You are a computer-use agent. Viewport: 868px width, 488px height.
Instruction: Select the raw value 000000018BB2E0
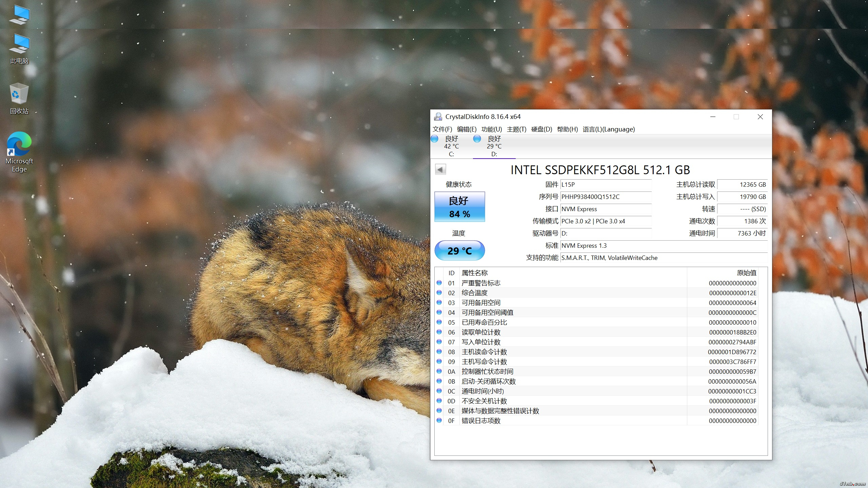pyautogui.click(x=732, y=332)
